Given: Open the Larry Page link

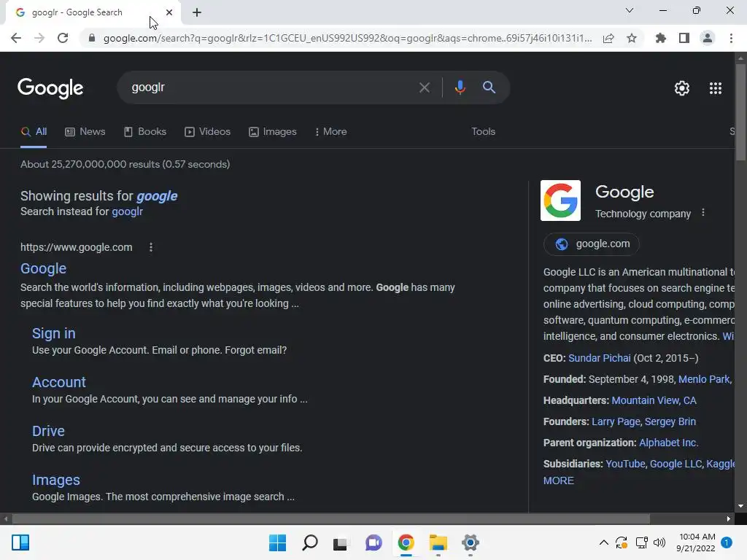Looking at the screenshot, I should point(616,421).
